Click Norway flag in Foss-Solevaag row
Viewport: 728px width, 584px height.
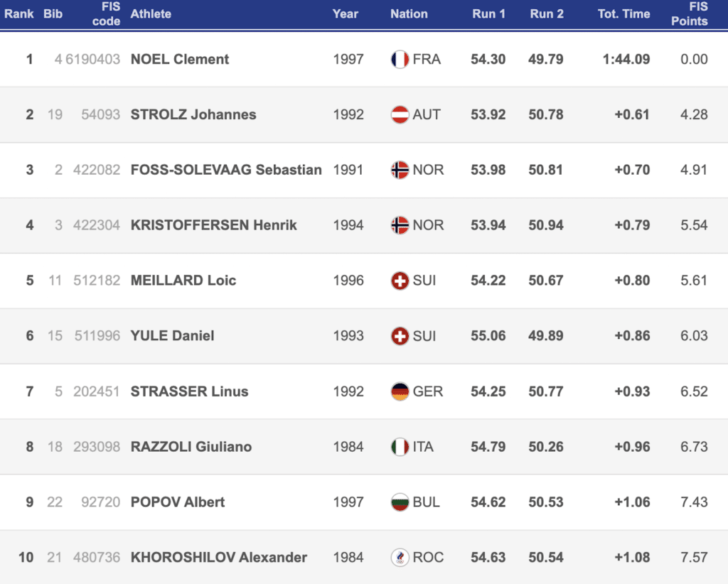400,170
